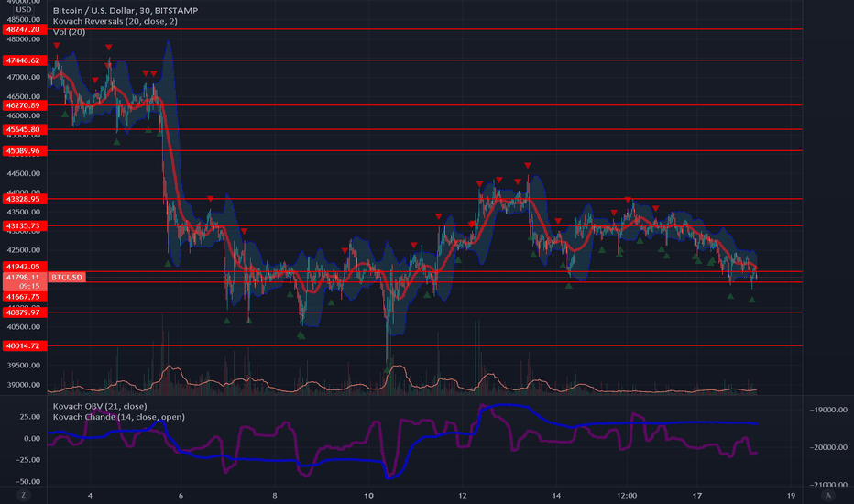The height and width of the screenshot is (504, 854).
Task: Click the 41667.75 horizontal level label
Action: click(x=24, y=297)
